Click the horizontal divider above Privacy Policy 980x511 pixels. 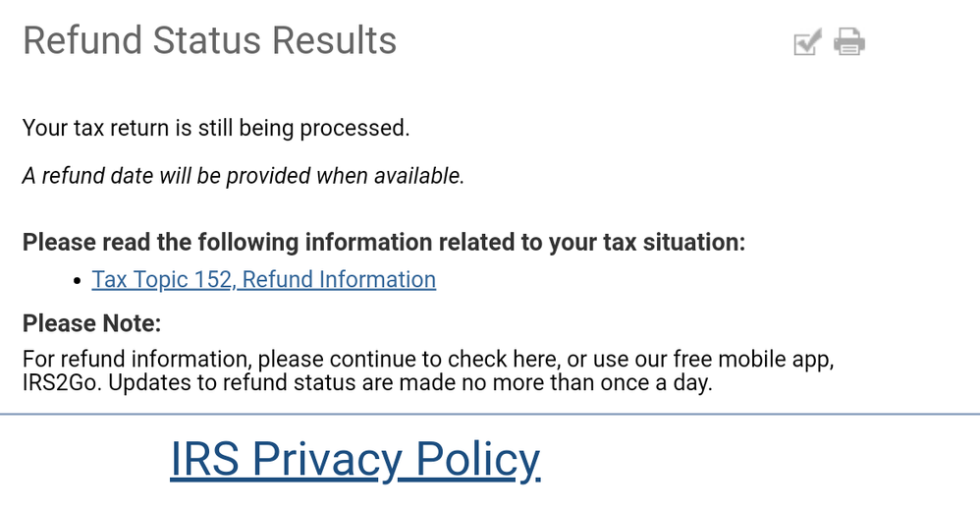pos(490,414)
